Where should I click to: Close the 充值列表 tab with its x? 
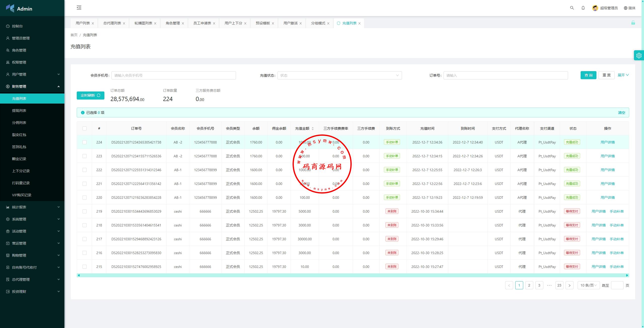click(x=359, y=23)
